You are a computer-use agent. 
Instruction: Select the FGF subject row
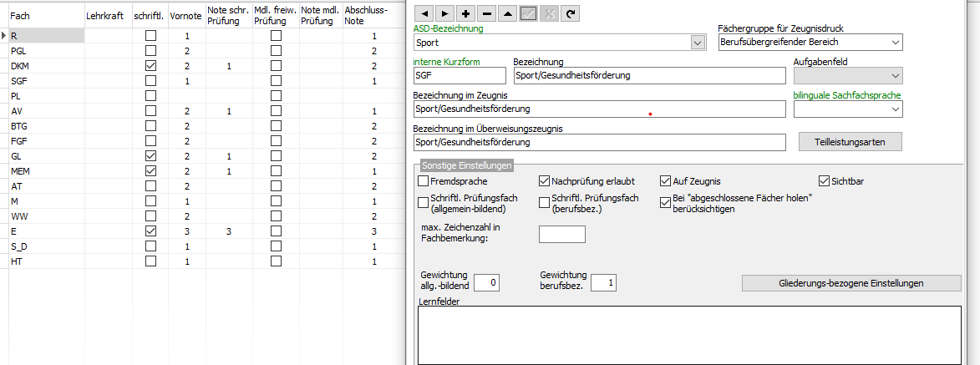tap(46, 141)
